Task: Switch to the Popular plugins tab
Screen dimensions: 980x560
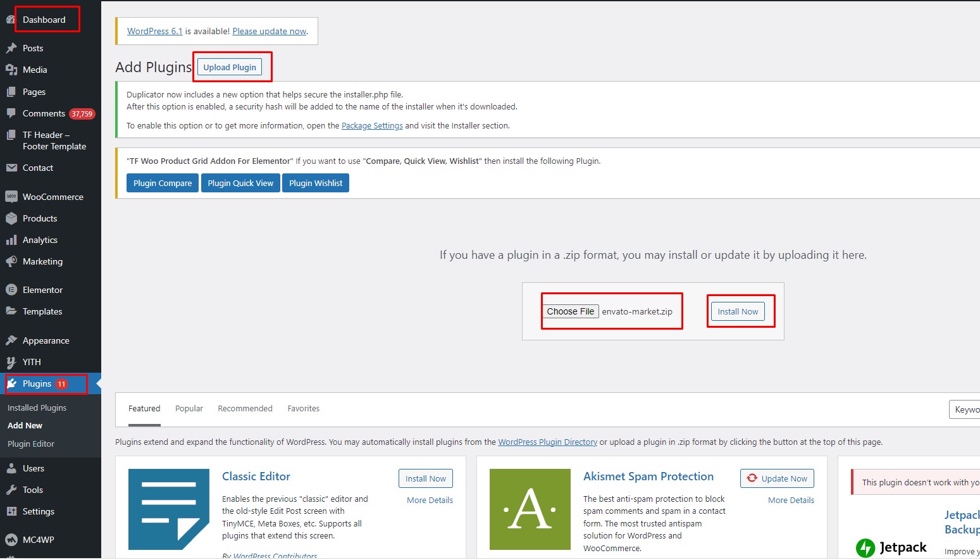Action: (189, 408)
